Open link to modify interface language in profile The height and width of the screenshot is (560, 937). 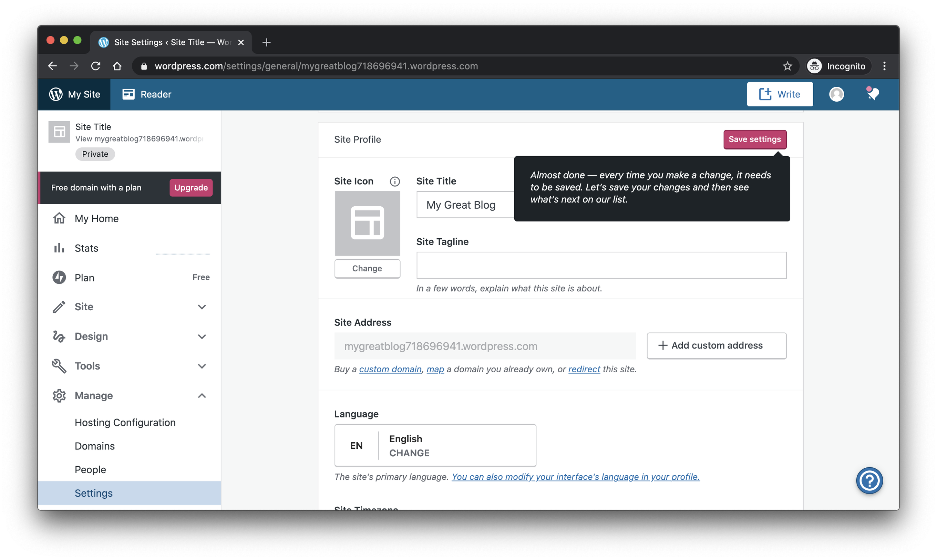pyautogui.click(x=576, y=477)
